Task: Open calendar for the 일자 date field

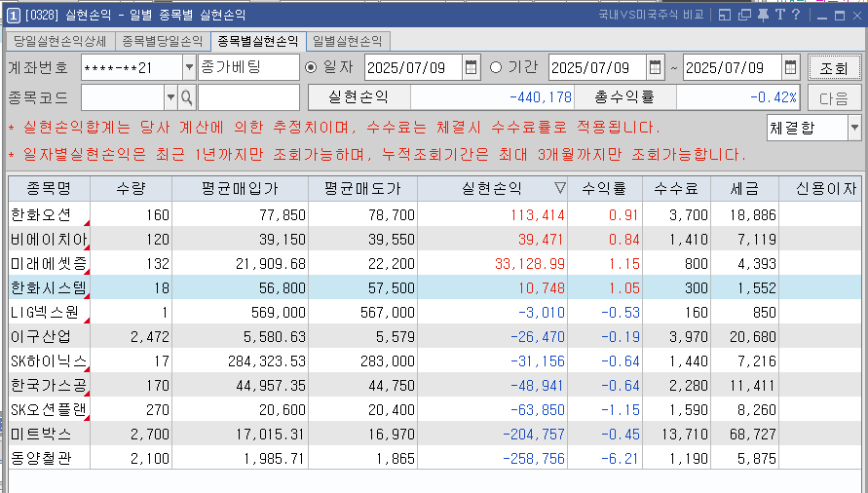Action: pyautogui.click(x=472, y=68)
